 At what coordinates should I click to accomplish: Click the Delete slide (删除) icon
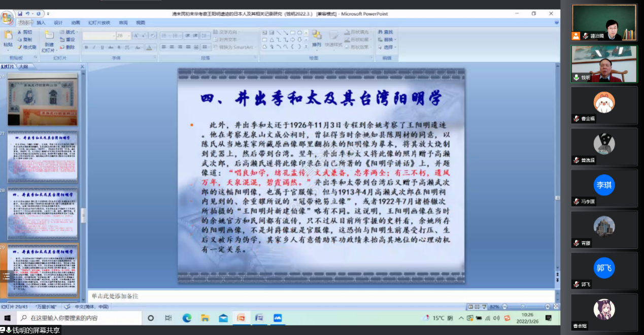(x=67, y=47)
